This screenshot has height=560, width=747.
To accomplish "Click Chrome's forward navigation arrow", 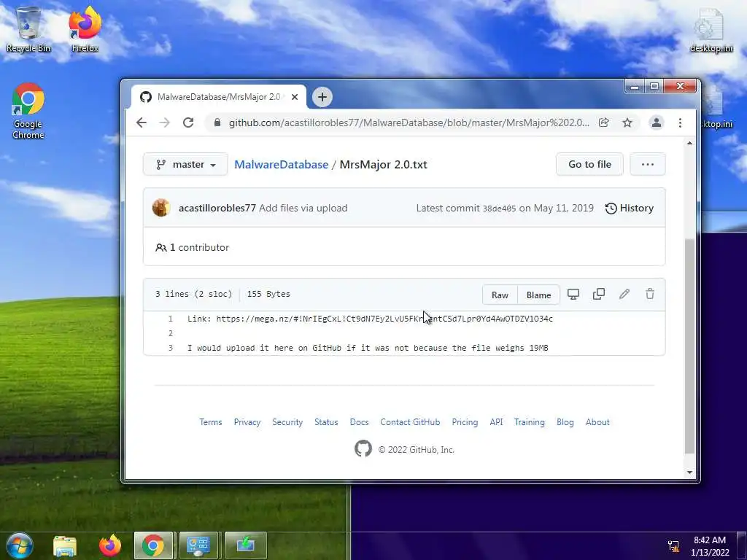I will coord(164,122).
